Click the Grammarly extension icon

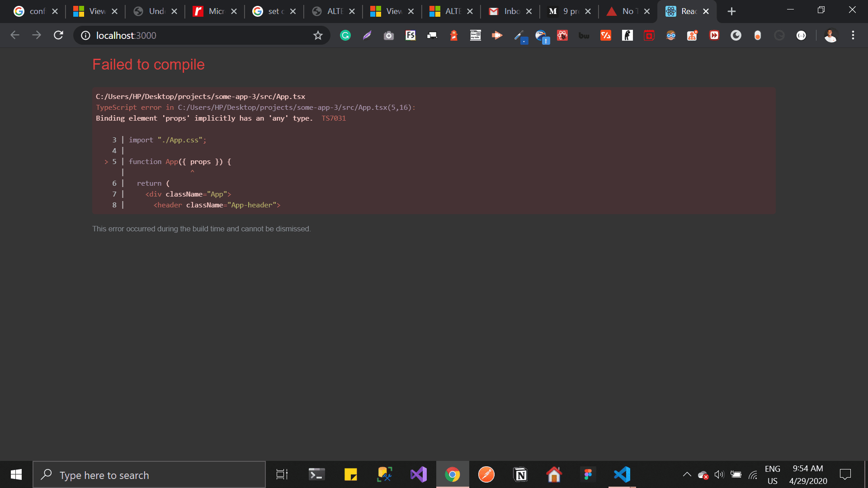(345, 35)
